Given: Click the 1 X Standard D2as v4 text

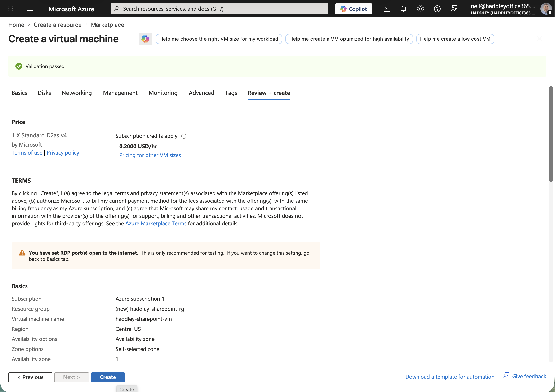Looking at the screenshot, I should (x=39, y=135).
